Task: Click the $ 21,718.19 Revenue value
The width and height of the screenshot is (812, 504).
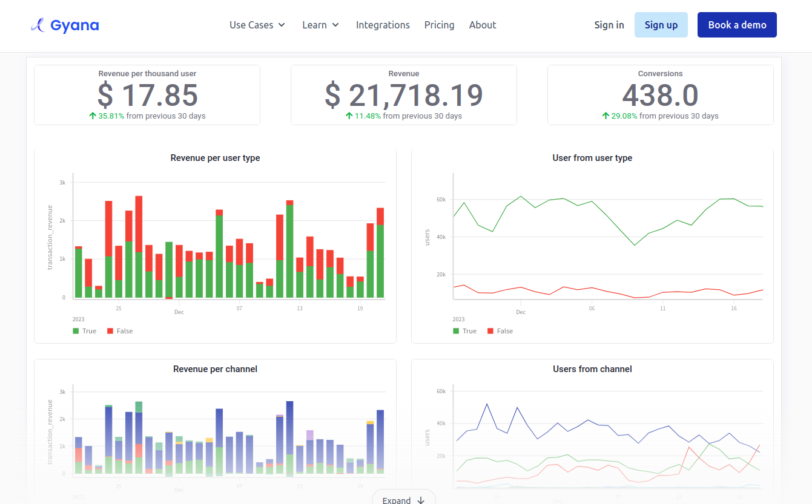Action: [404, 95]
